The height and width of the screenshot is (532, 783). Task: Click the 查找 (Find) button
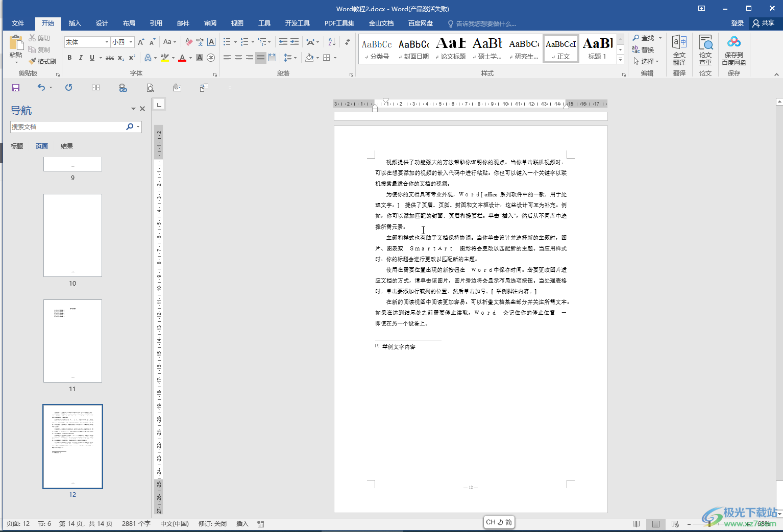(x=644, y=38)
